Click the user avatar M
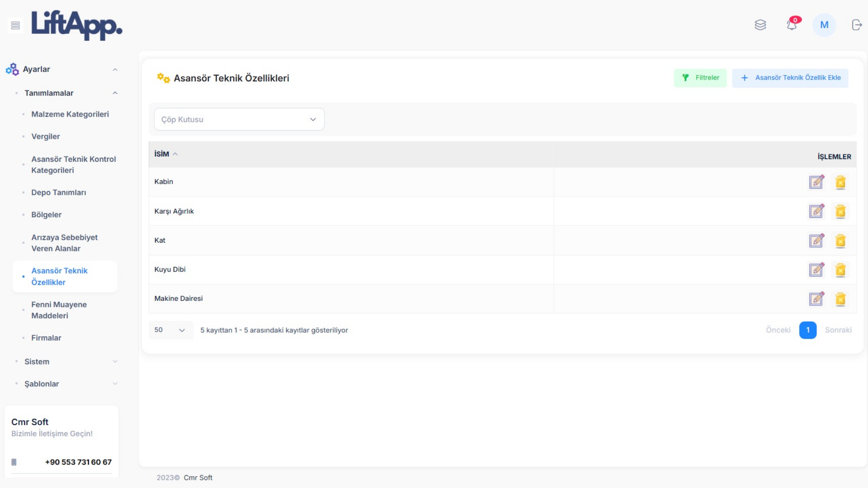The height and width of the screenshot is (488, 868). tap(824, 25)
